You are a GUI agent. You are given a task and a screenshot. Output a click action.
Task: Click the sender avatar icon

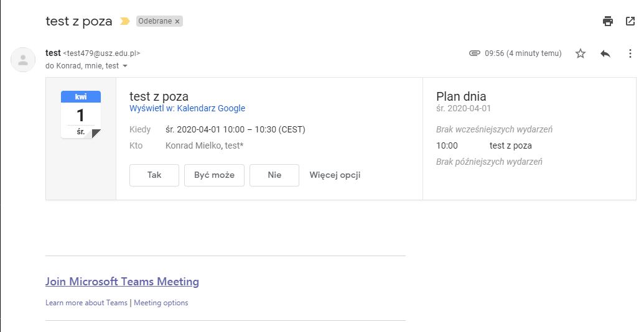point(23,60)
